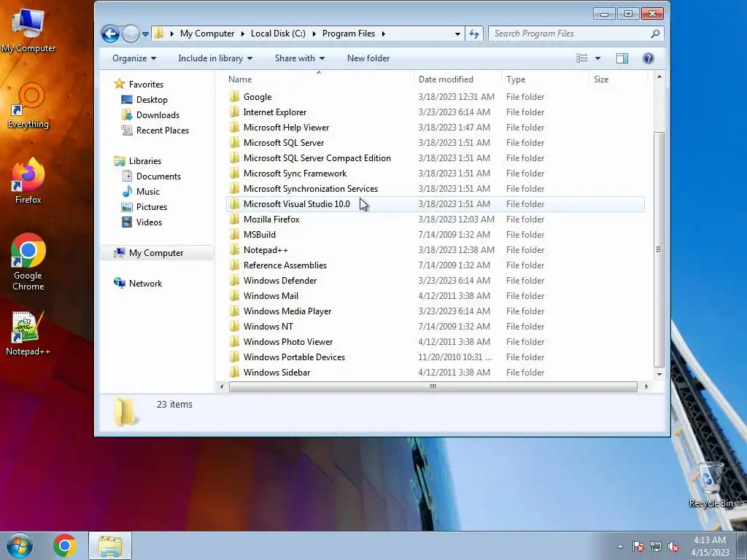This screenshot has height=560, width=747.
Task: Select the Videos library icon
Action: pos(127,222)
